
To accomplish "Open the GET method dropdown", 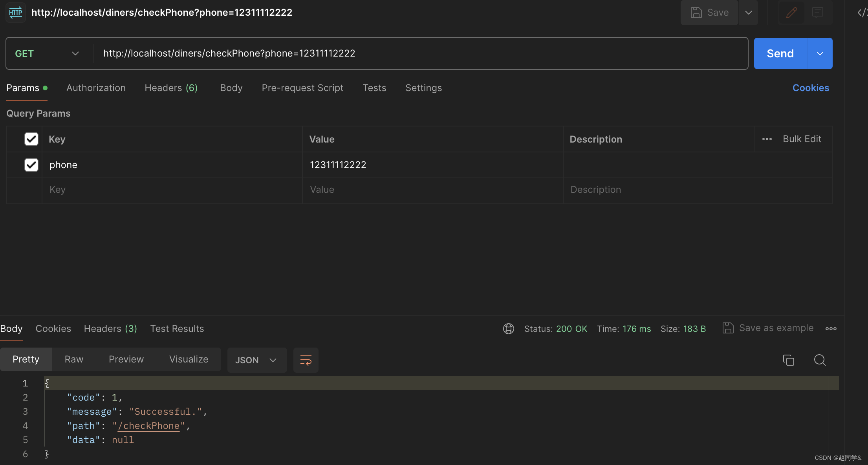I will [x=47, y=53].
